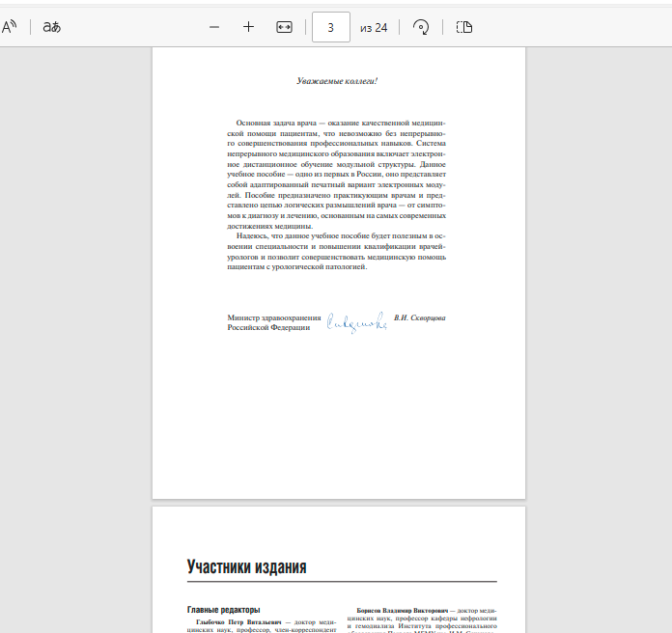Click the line 'достижениях медицины.'

coord(270,226)
